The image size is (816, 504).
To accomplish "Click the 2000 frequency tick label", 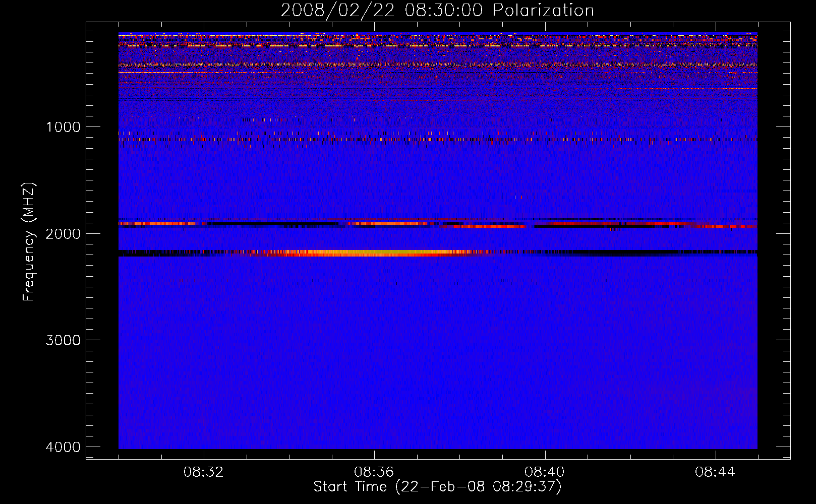I will pos(63,233).
